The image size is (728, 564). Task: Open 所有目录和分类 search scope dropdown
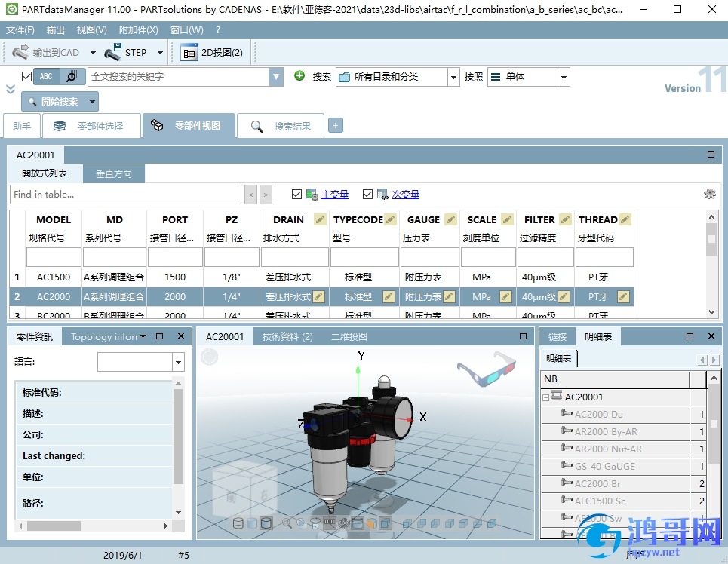point(453,77)
